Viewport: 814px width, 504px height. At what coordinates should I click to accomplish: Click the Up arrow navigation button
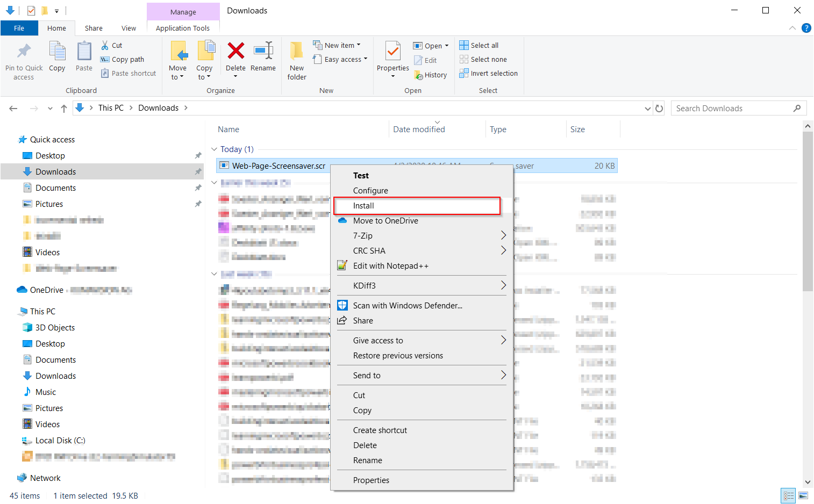64,108
